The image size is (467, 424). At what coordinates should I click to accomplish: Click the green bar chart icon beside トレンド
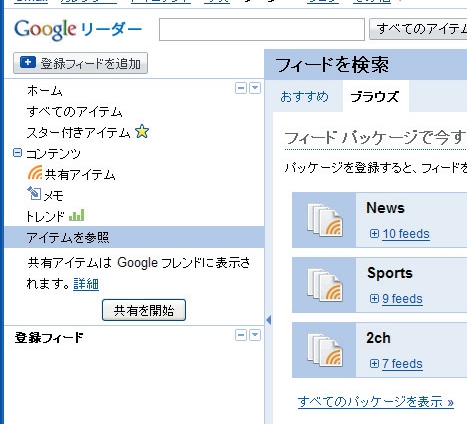pyautogui.click(x=76, y=215)
